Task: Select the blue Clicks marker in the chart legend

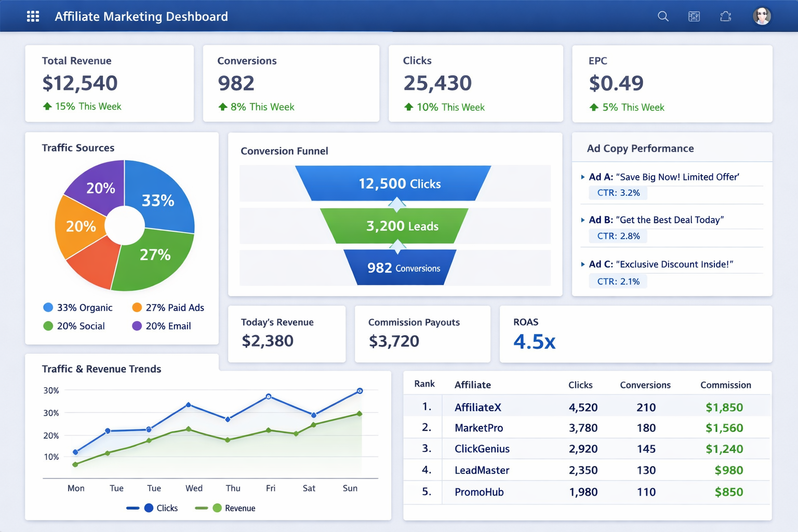Action: click(148, 508)
